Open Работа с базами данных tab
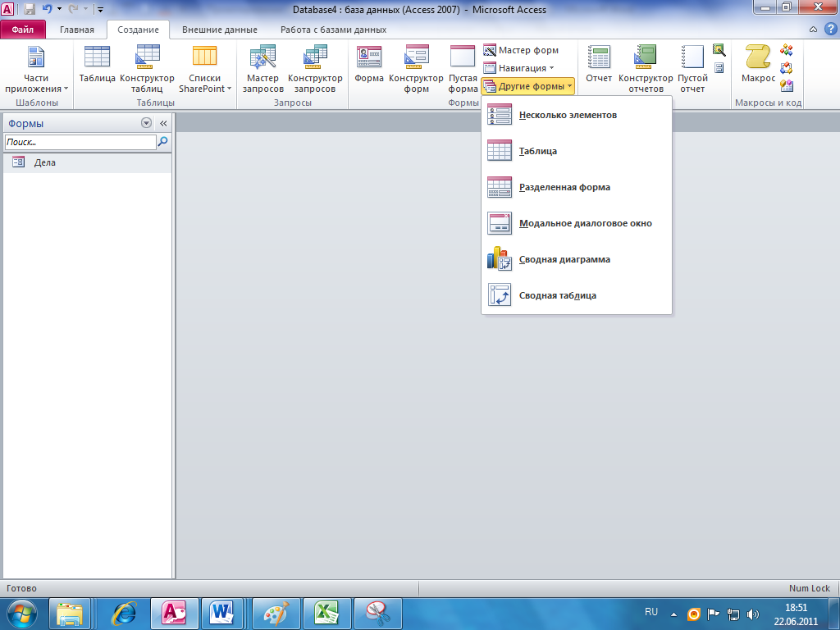The width and height of the screenshot is (840, 630). tap(333, 30)
